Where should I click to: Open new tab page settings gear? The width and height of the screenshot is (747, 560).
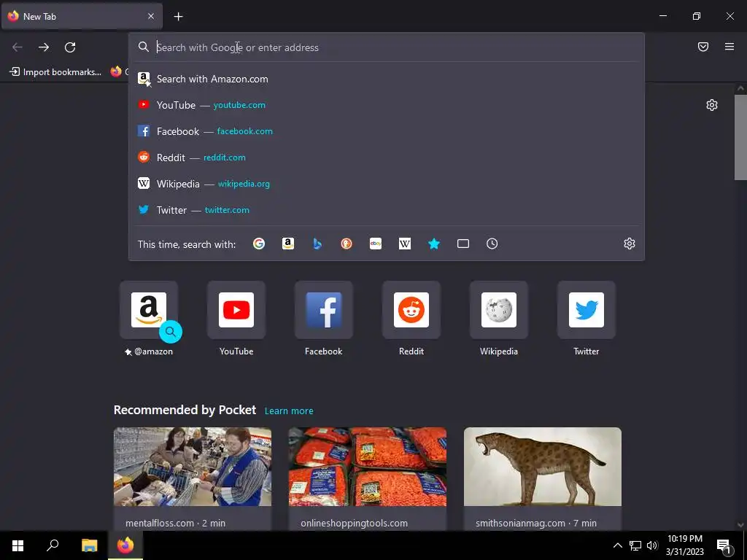(x=712, y=105)
